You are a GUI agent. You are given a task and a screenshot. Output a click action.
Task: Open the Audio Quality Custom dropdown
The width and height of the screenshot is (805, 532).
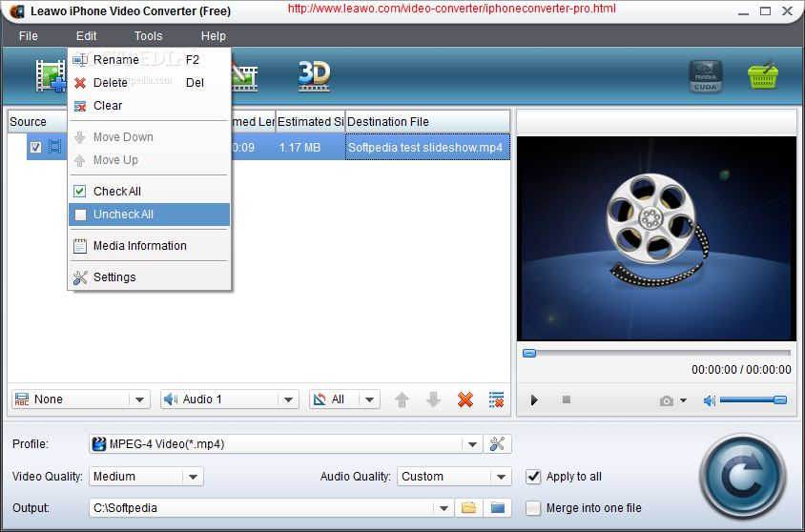pyautogui.click(x=501, y=477)
